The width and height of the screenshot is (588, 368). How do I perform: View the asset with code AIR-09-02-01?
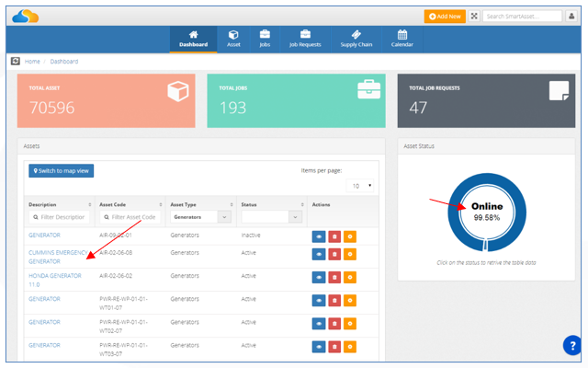pos(319,236)
